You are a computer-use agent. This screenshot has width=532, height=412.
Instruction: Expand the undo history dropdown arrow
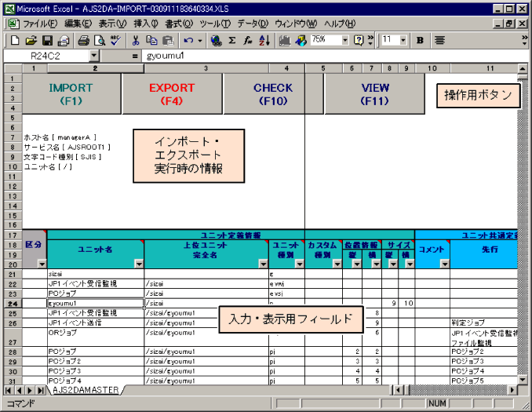tap(200, 41)
